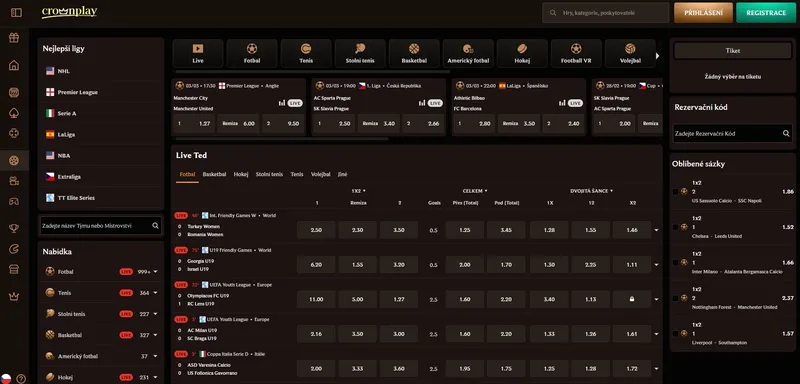This screenshot has width=800, height=384.
Task: Check the Chelsea – Leeds United bet
Action: tap(676, 227)
